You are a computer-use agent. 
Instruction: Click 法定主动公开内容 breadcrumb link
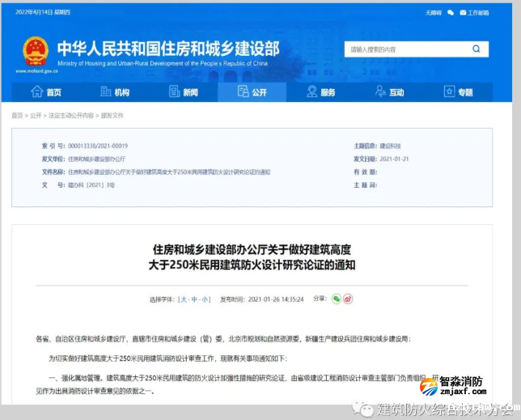70,116
